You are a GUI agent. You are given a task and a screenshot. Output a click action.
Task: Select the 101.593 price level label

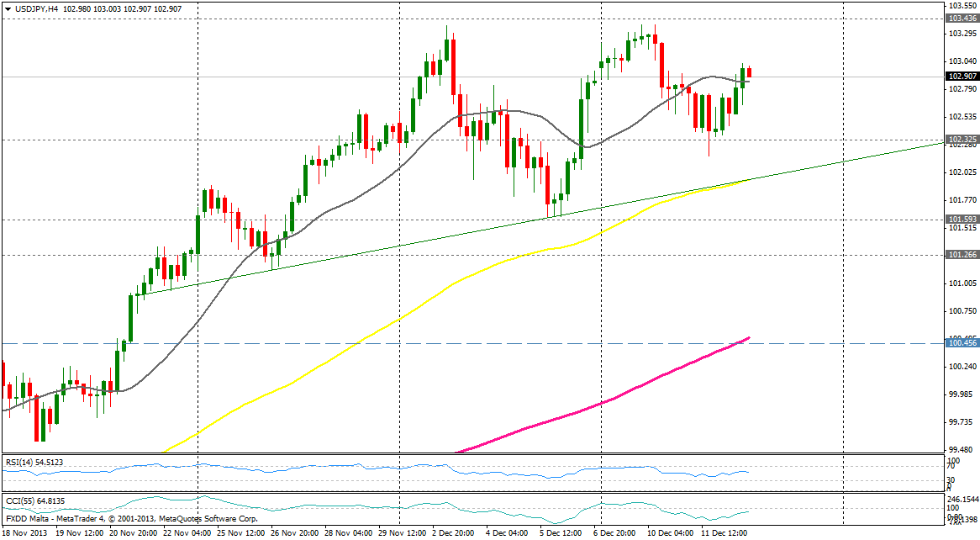961,219
